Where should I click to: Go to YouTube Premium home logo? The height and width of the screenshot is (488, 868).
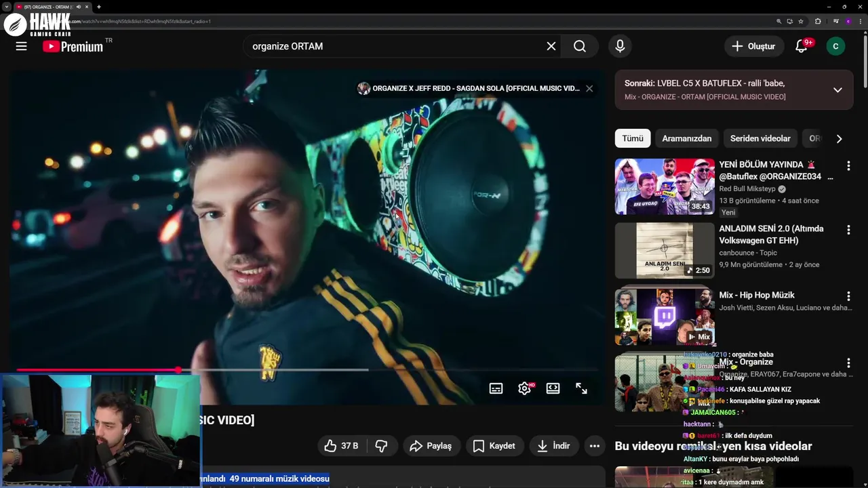[73, 46]
